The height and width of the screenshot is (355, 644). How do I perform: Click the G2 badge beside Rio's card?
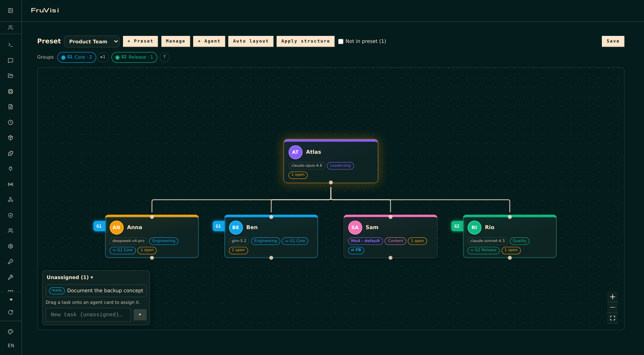pyautogui.click(x=457, y=226)
